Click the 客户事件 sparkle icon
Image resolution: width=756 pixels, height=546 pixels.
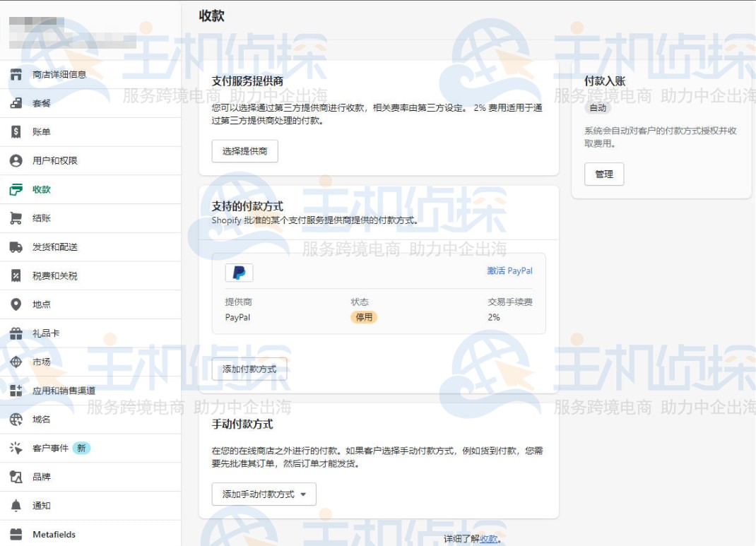pos(17,448)
